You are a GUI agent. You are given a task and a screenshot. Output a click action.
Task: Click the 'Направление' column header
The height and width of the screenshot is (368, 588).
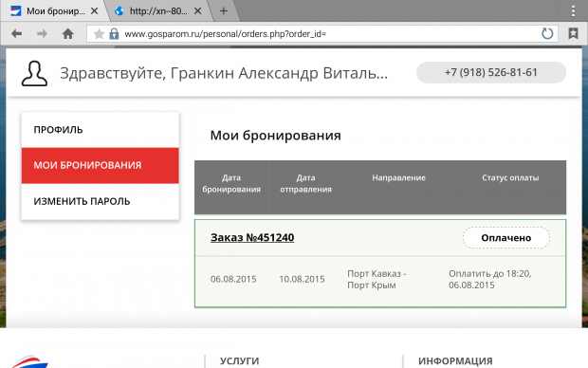398,177
